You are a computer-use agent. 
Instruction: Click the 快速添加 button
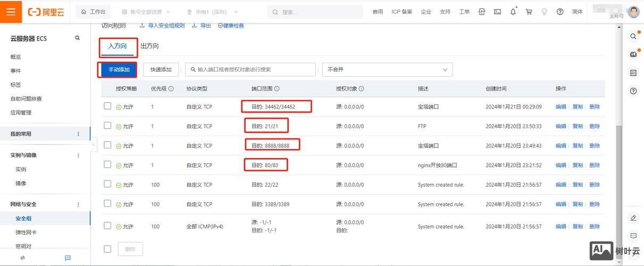click(x=161, y=70)
